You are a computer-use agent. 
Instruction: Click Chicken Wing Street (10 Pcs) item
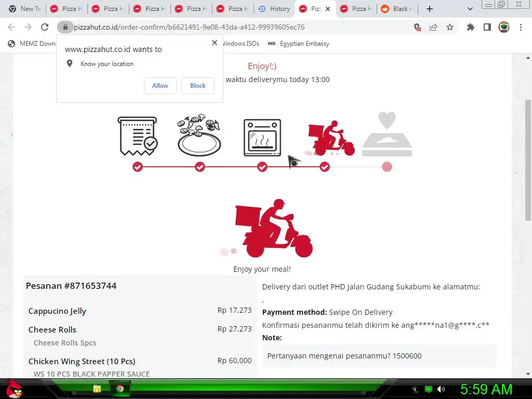click(82, 362)
